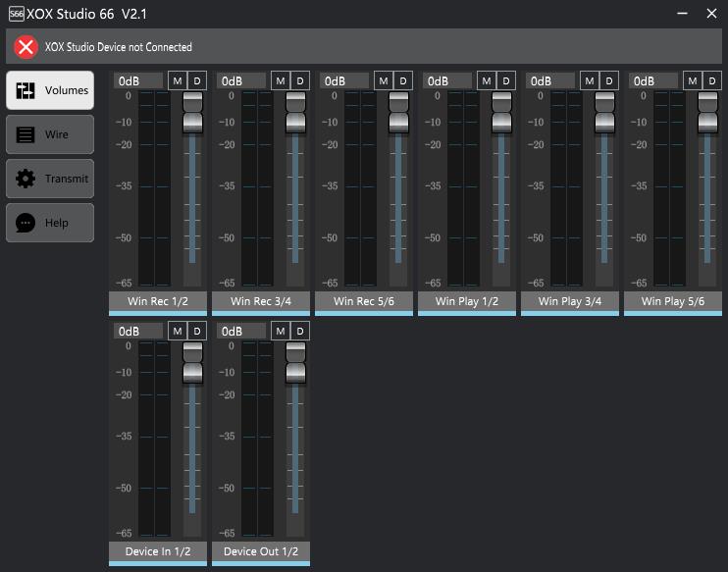Viewport: 728px width, 572px height.
Task: Click the 0dB value field of Device Out 1/2
Action: click(x=241, y=332)
